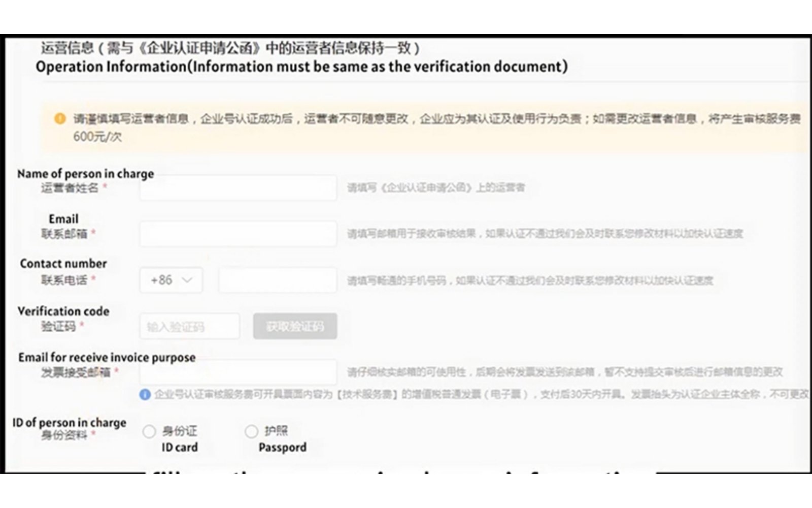Click the 联系邮箱 label

click(64, 234)
